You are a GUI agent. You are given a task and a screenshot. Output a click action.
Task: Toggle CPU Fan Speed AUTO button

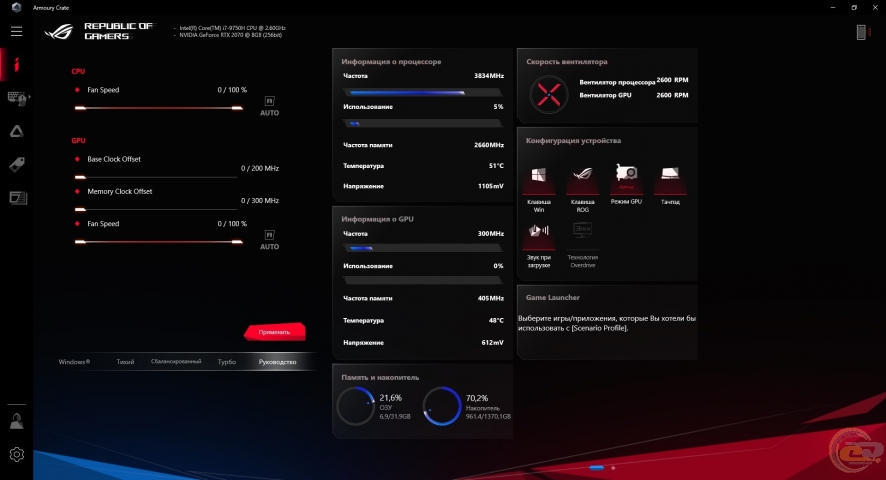[x=270, y=106]
